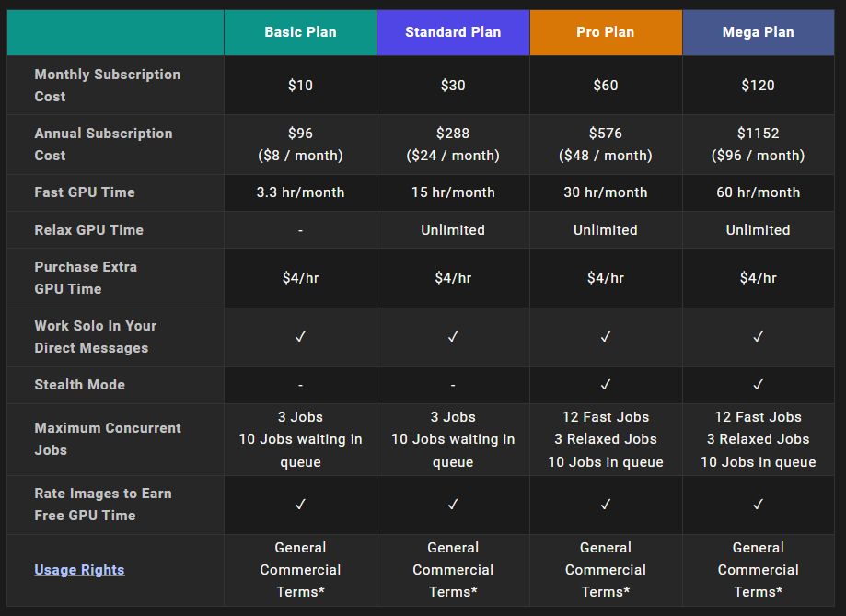Screen dimensions: 846x616
Task: Click the 15 hr/month cell
Action: (453, 192)
